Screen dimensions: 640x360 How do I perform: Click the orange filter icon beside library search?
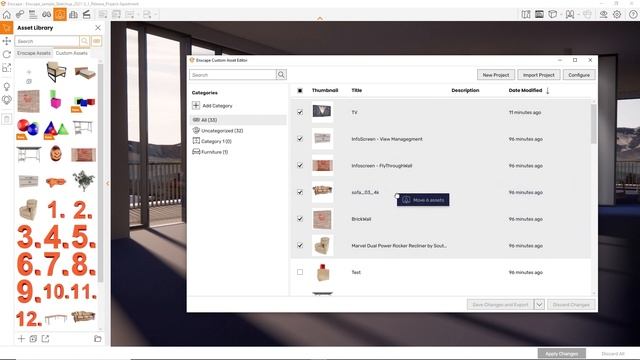coord(96,41)
